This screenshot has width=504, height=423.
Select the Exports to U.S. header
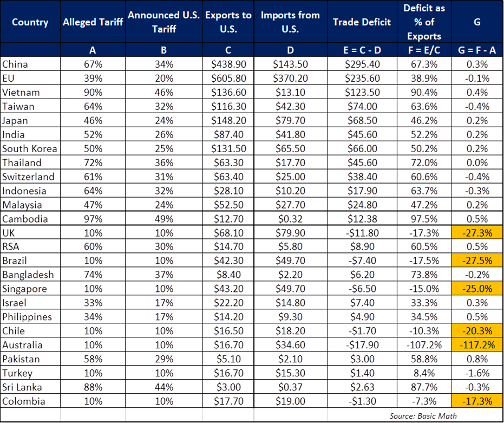[228, 22]
